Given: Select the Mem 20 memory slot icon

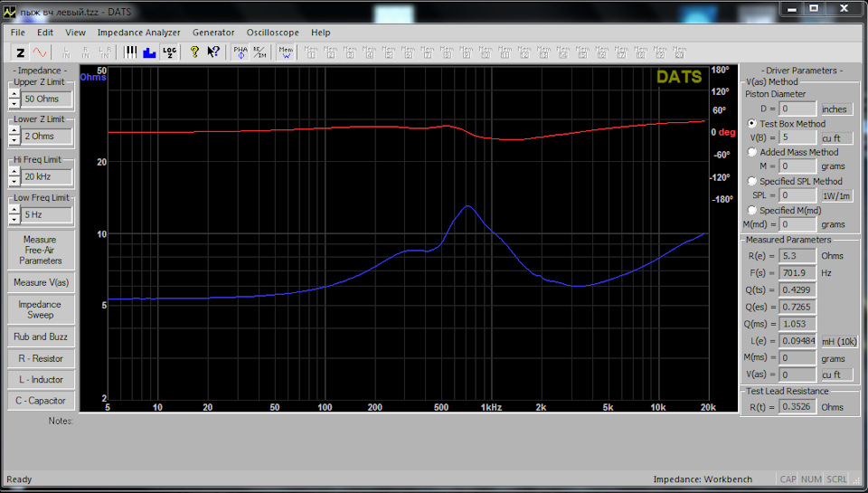Looking at the screenshot, I should coord(679,52).
